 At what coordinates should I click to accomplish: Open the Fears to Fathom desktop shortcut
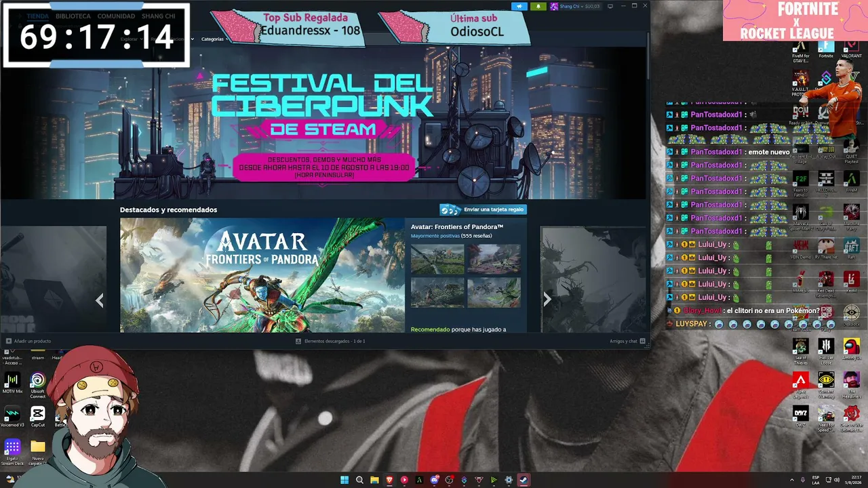click(800, 183)
